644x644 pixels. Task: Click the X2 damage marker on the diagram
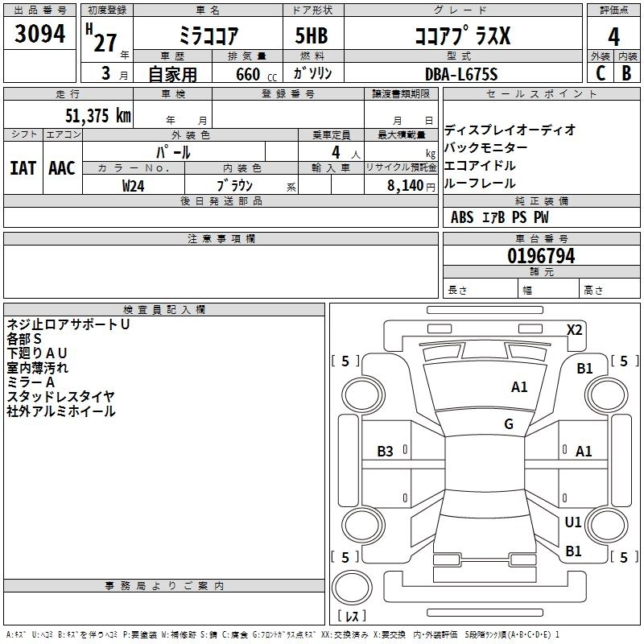click(575, 329)
